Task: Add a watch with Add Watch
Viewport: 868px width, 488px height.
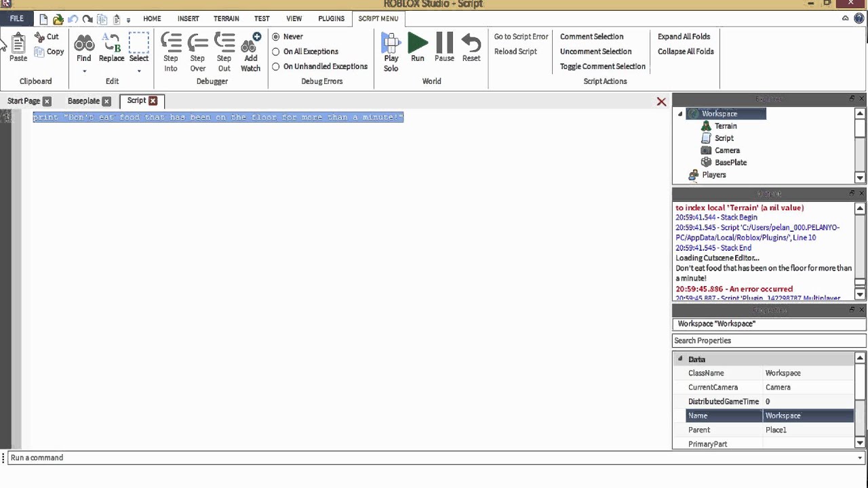Action: coord(250,52)
